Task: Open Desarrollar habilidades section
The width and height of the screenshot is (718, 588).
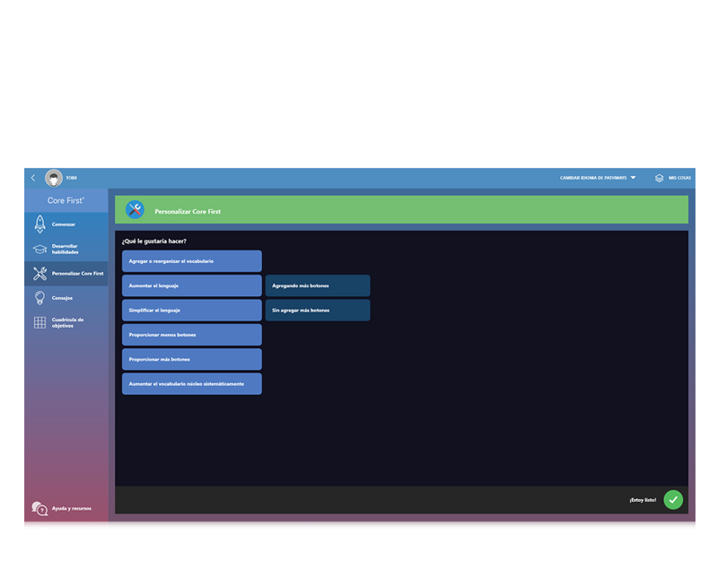Action: [66, 250]
